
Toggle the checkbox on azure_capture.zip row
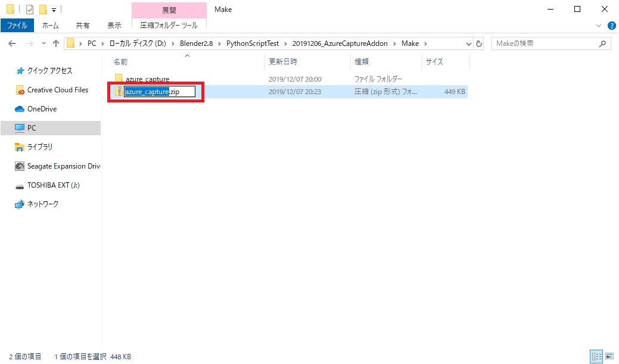coord(113,91)
